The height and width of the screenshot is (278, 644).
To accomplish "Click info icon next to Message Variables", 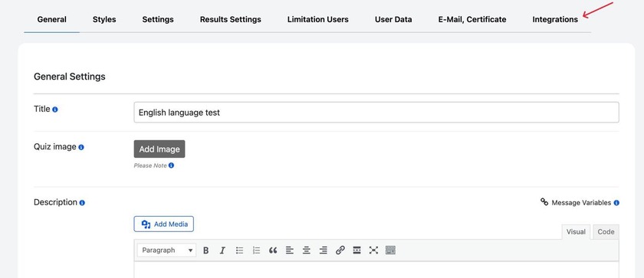I will (x=616, y=202).
